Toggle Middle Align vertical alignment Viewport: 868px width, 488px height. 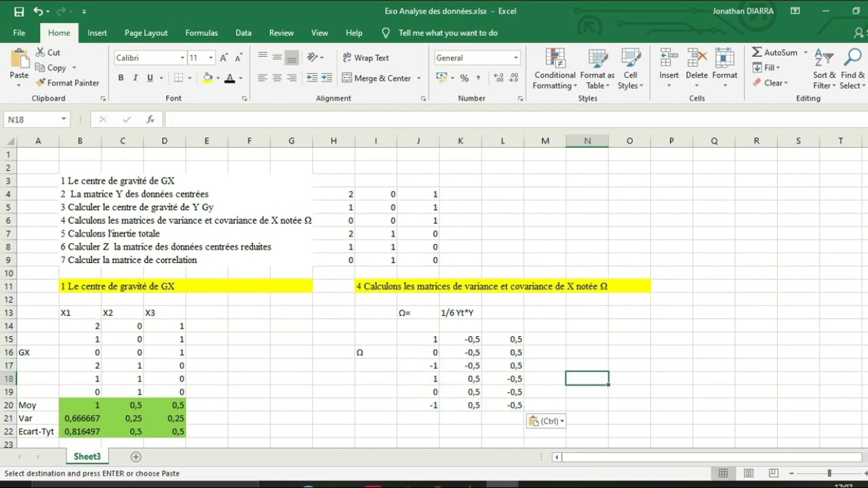coord(277,58)
